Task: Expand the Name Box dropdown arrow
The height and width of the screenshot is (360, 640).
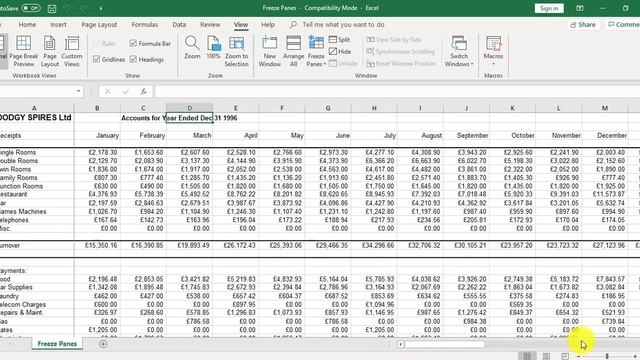Action: (x=78, y=91)
